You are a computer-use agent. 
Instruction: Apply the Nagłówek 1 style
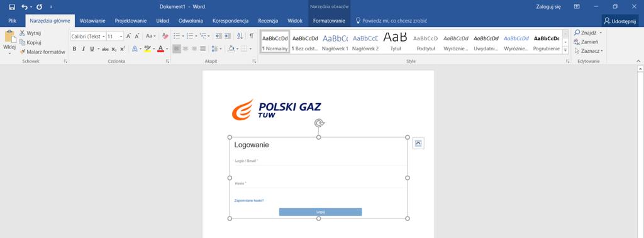335,42
